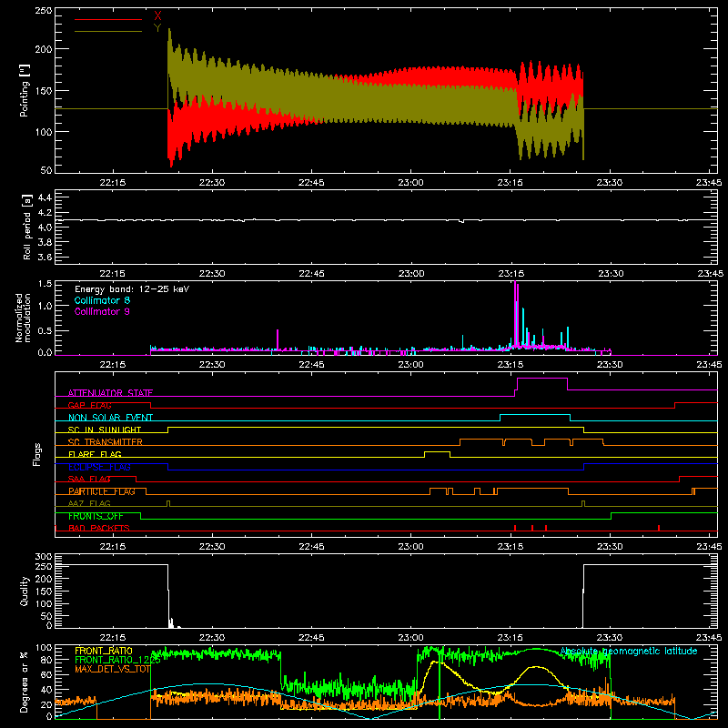Click the 'Normalized modulation' axis title

point(23,318)
